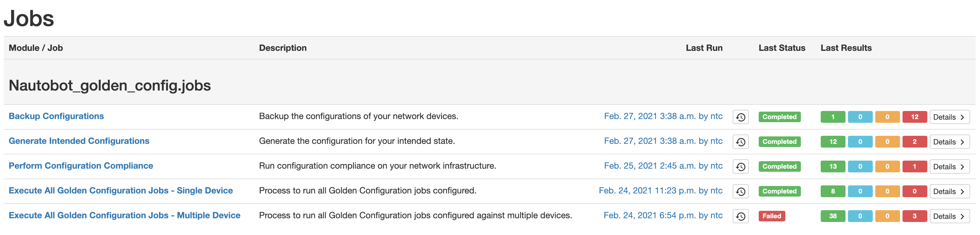
Task: Click the green success count badge for Backup Configurations
Action: tap(833, 117)
